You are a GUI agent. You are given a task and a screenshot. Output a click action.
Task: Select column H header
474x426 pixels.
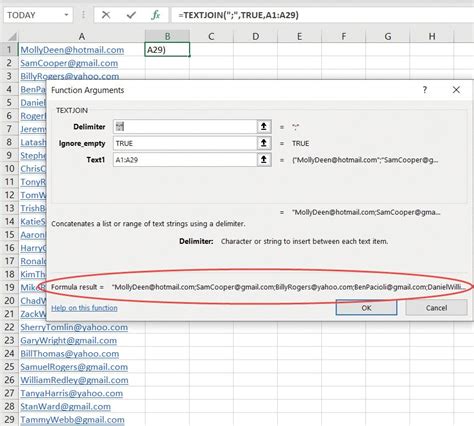pos(432,36)
